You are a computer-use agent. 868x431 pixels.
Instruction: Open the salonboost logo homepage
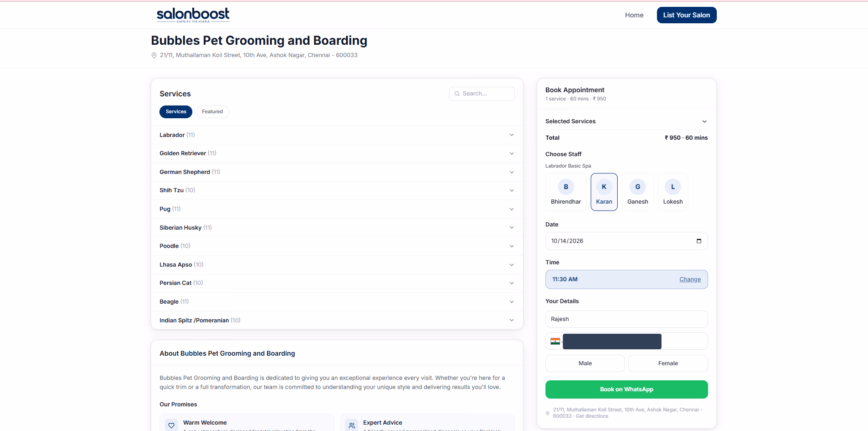click(193, 15)
